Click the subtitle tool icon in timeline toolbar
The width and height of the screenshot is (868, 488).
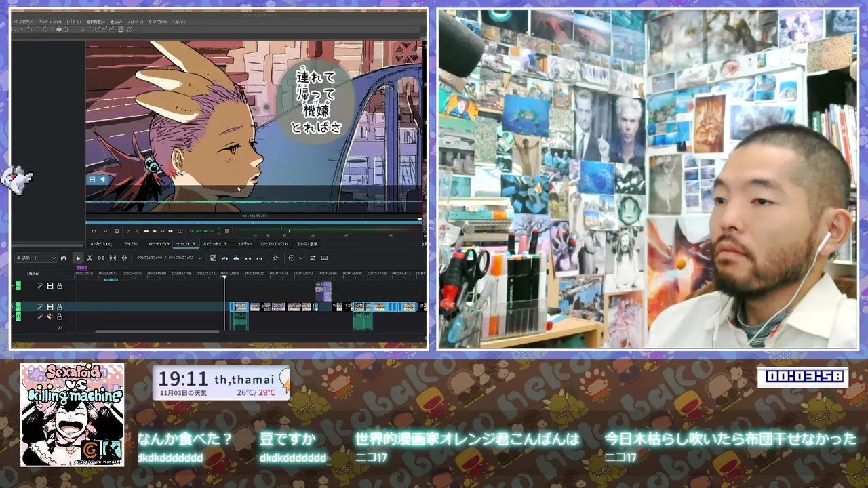324,258
